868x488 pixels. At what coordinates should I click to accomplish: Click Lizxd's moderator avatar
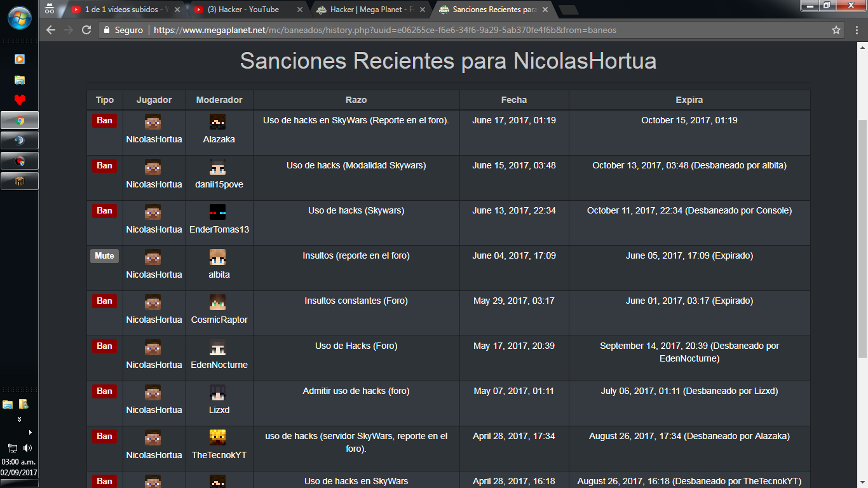pos(218,393)
